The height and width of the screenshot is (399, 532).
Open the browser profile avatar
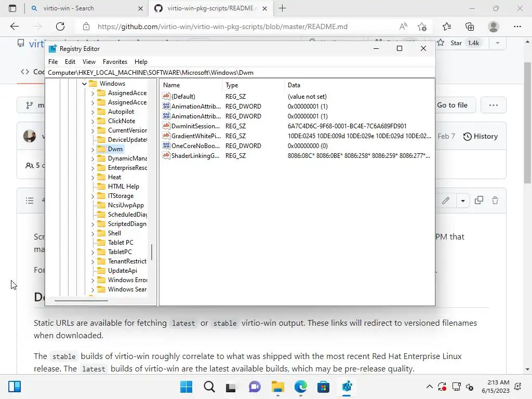tap(494, 26)
